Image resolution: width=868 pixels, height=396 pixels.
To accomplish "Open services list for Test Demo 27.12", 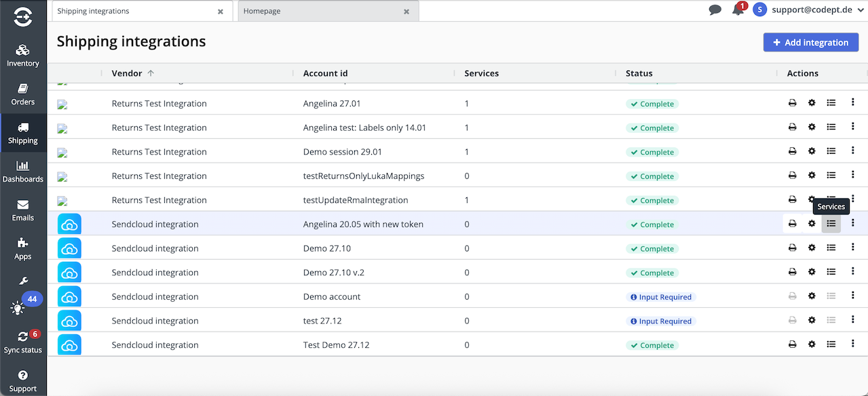I will click(x=831, y=344).
